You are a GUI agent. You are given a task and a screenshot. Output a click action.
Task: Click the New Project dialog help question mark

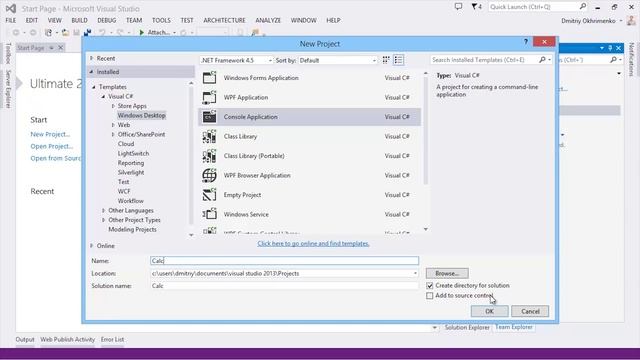point(526,42)
